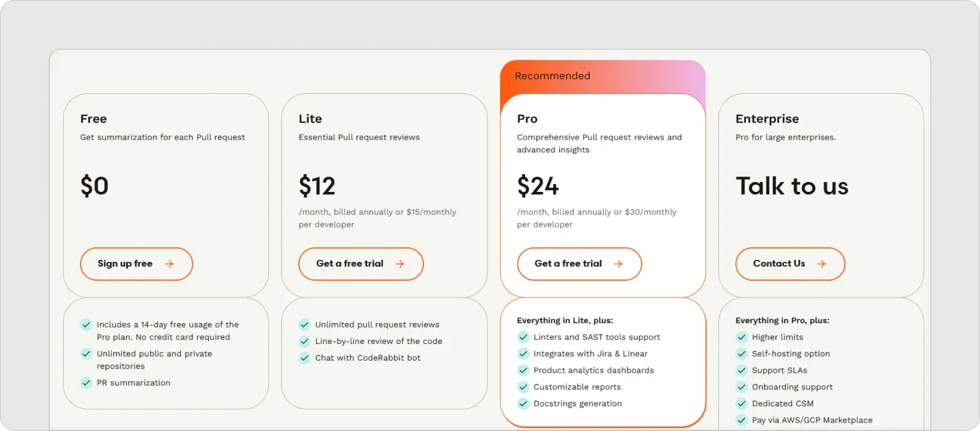
Task: Click checkmark beside Self-hosting option
Action: (x=742, y=353)
